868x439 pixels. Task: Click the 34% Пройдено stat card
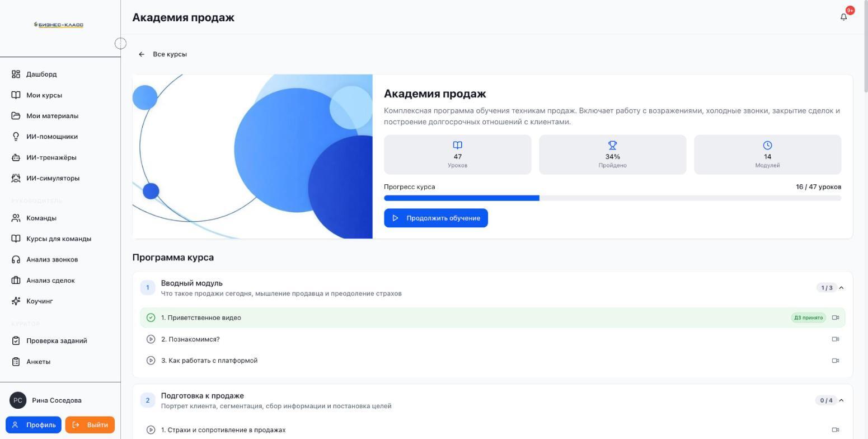[613, 155]
